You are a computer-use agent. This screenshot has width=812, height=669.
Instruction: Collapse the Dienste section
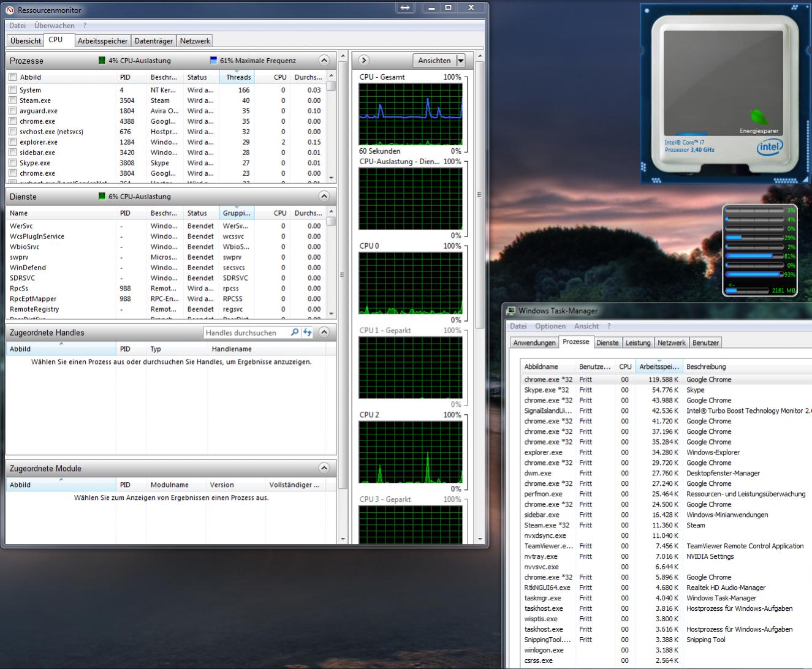(324, 197)
